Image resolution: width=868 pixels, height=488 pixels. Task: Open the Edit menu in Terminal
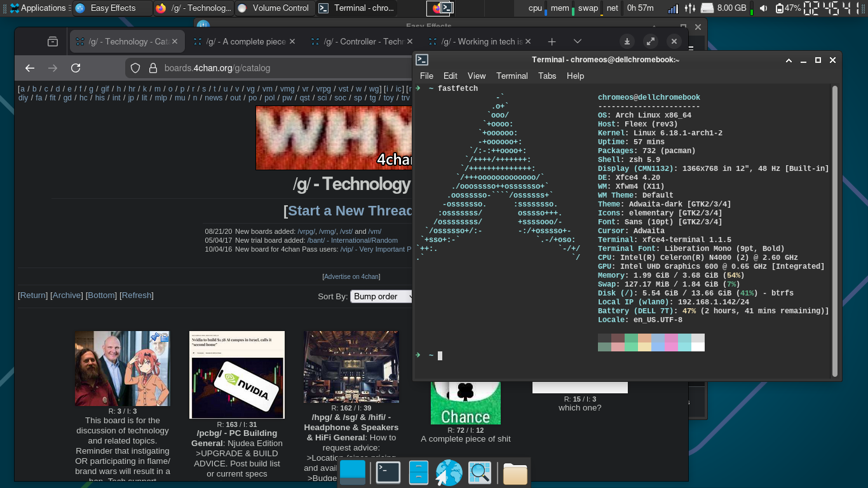[x=451, y=76]
